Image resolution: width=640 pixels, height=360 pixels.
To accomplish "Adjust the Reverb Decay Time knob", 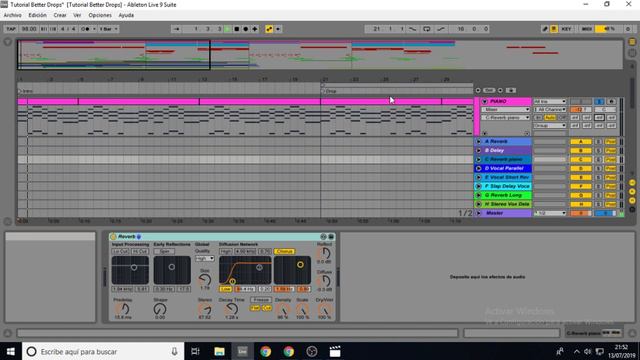I will (x=231, y=309).
